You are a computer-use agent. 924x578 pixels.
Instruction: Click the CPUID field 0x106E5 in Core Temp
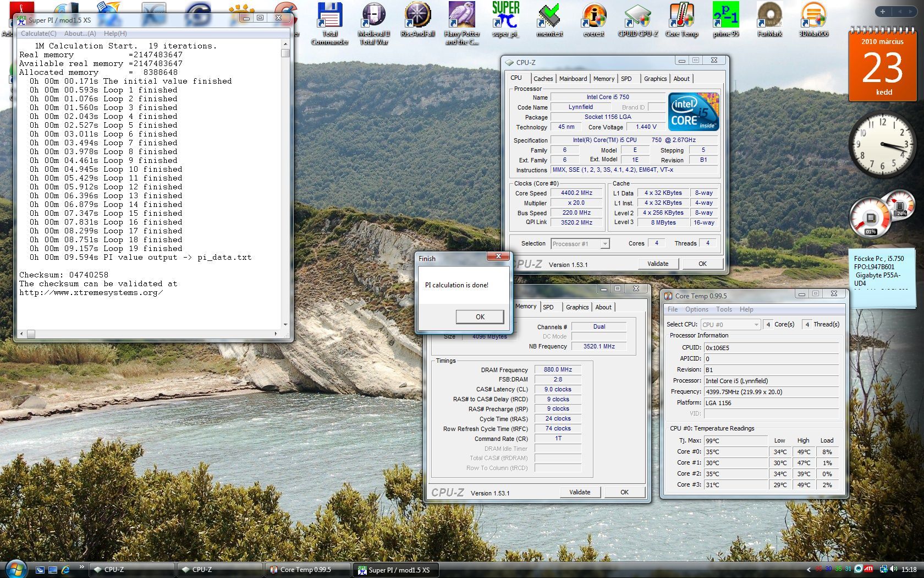[x=771, y=348]
